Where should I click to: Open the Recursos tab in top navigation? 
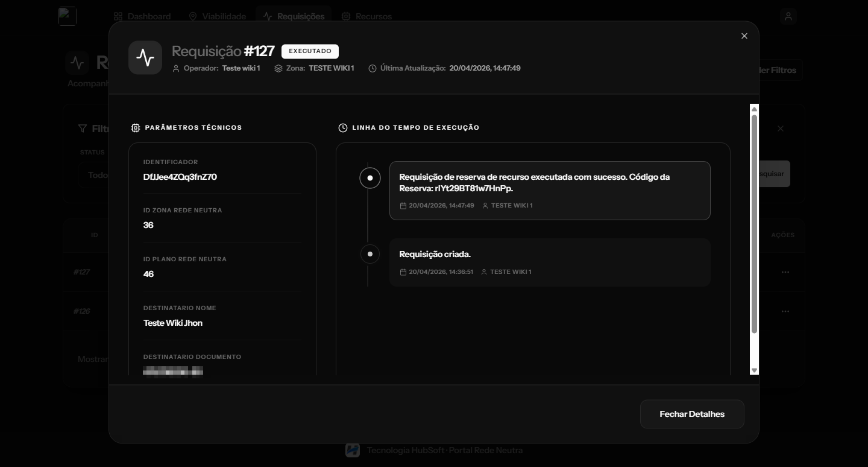pyautogui.click(x=366, y=16)
